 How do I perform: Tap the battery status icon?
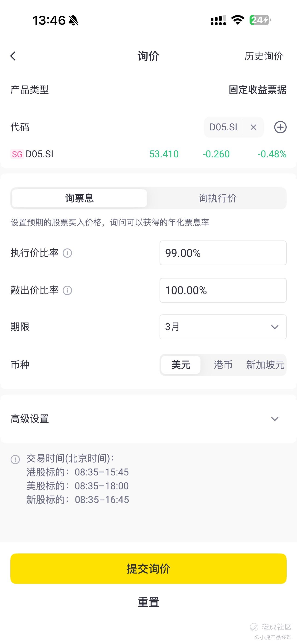tap(260, 20)
